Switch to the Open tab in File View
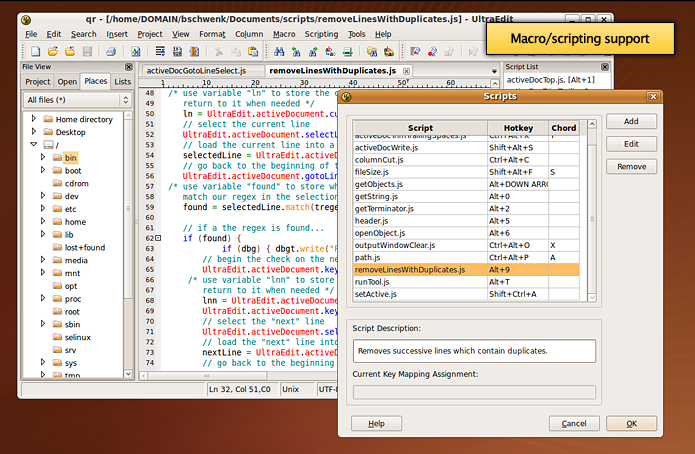695x454 pixels. coord(67,82)
